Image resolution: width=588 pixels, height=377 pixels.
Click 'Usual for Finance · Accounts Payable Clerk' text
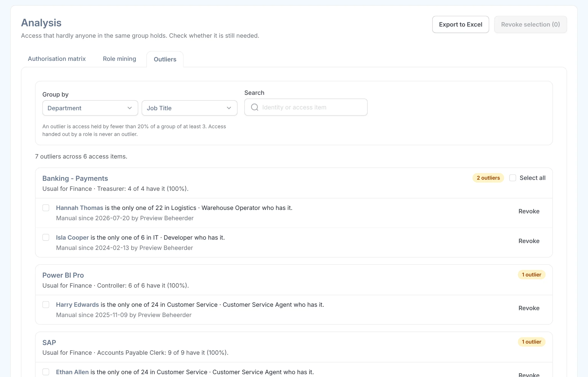tap(135, 353)
